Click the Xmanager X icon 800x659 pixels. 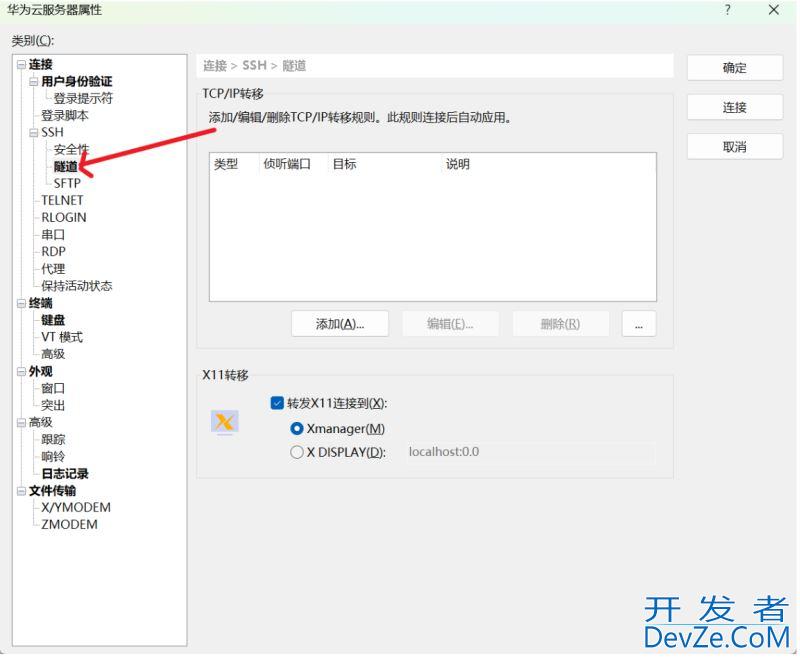[x=224, y=422]
